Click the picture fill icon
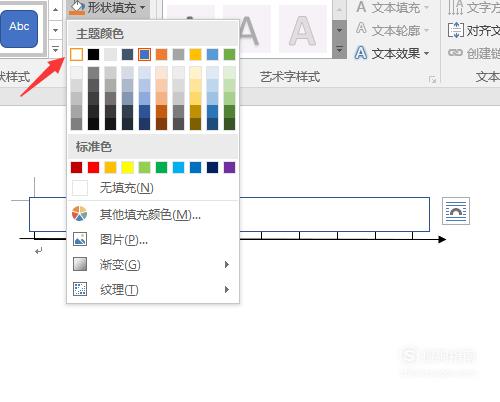 point(80,239)
